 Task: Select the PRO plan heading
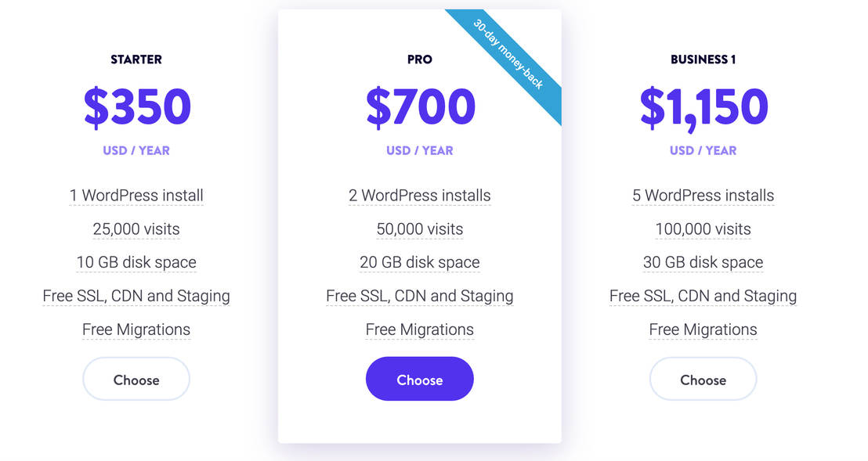point(419,59)
